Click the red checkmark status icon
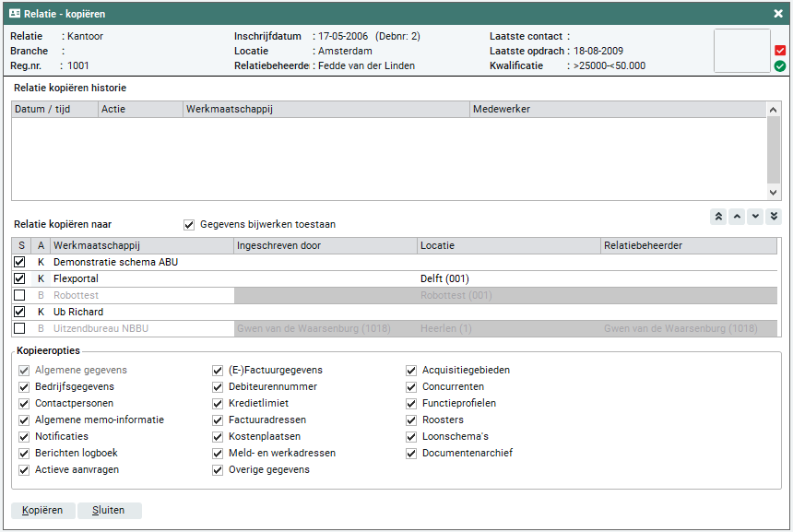 (x=780, y=51)
